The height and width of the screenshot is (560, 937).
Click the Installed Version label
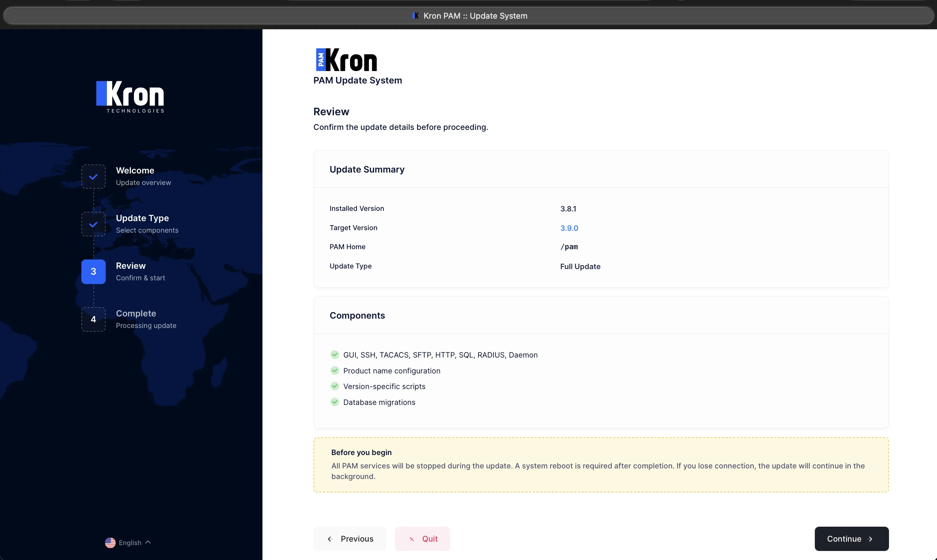(x=357, y=208)
